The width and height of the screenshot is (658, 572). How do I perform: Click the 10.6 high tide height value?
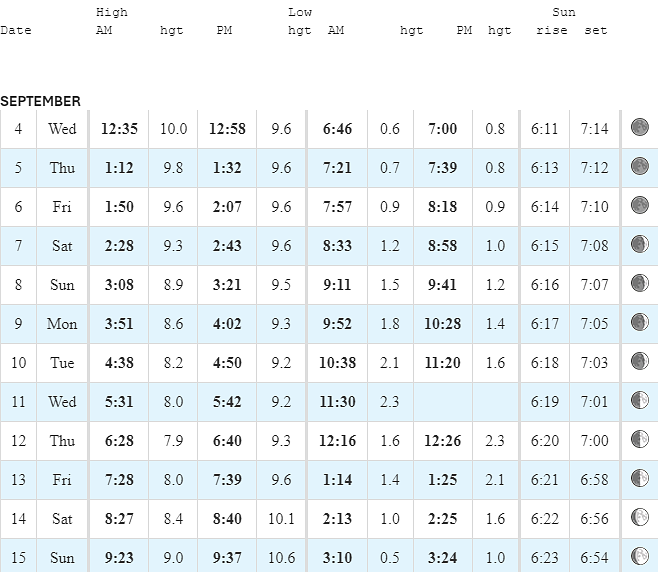[281, 558]
